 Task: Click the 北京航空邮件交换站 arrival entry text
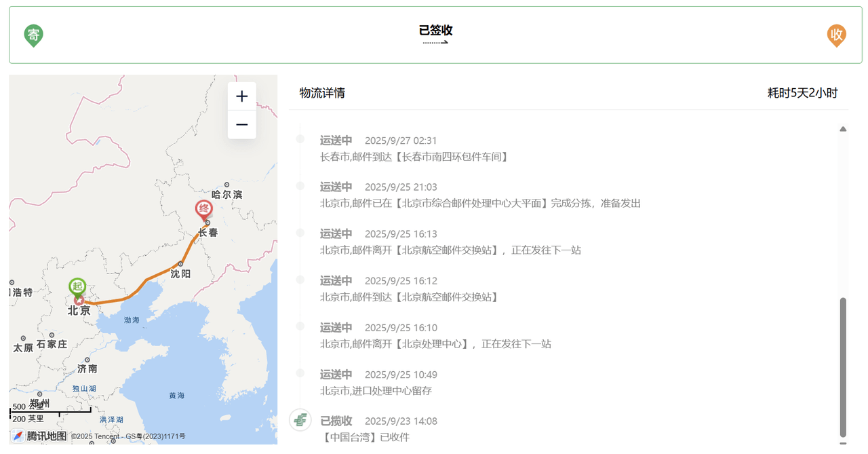click(x=409, y=297)
